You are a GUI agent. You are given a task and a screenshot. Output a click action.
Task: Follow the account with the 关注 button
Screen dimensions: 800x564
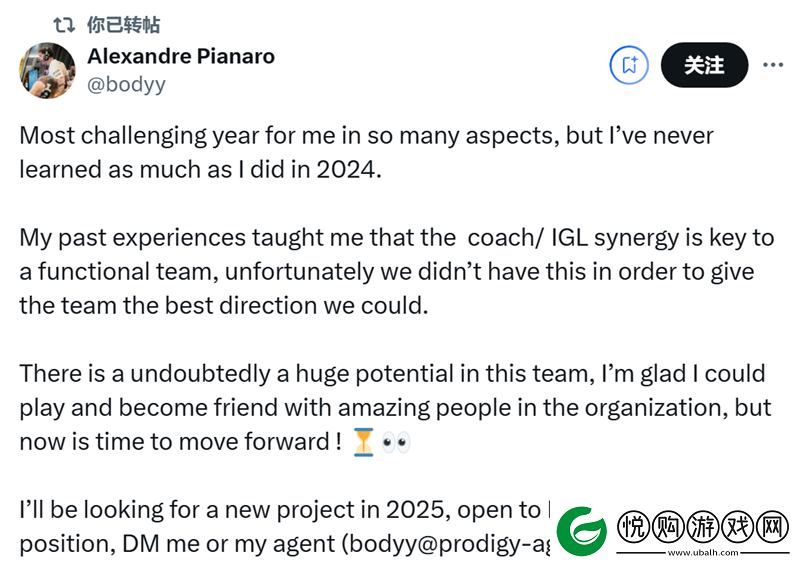coord(704,65)
